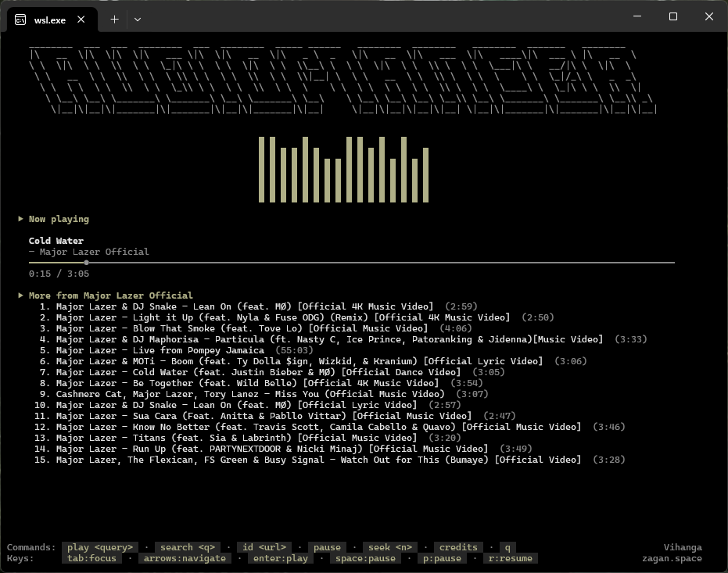Select track 12 Know No Better

pos(330,427)
